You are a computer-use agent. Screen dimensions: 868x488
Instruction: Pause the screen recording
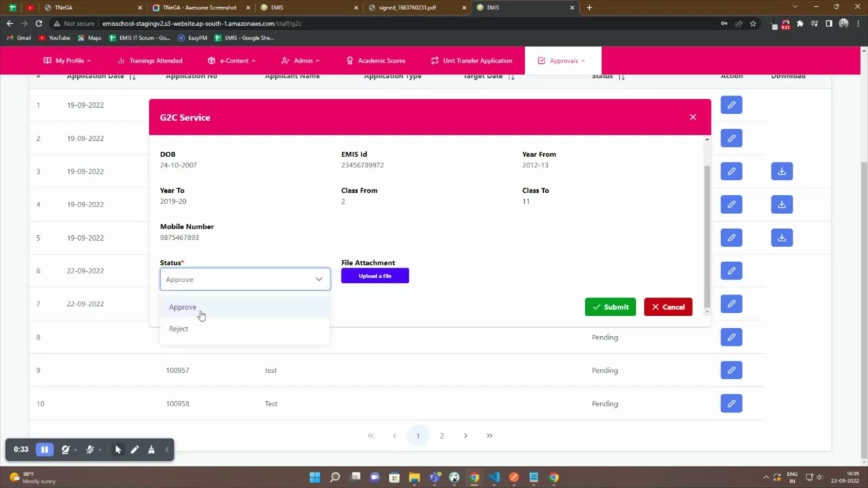(45, 449)
